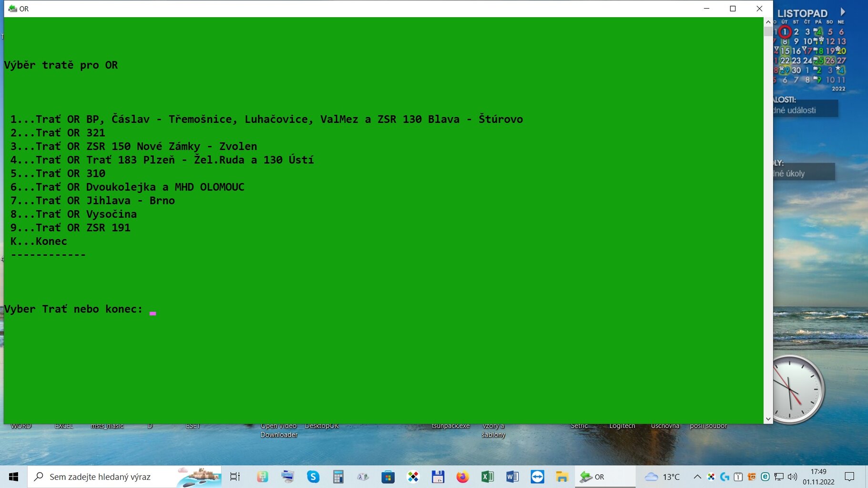Open Microsoft Store from the taskbar
The image size is (868, 488).
coord(388,477)
